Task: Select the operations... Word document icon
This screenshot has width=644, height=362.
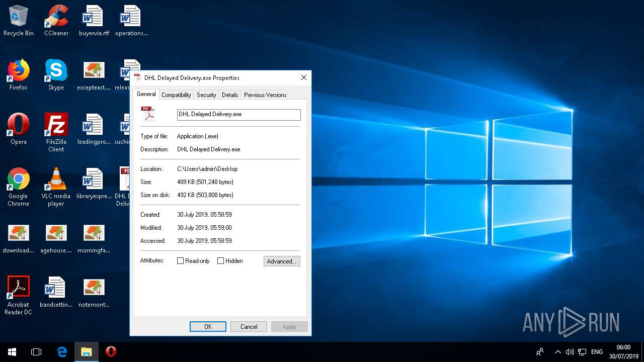Action: click(x=131, y=21)
